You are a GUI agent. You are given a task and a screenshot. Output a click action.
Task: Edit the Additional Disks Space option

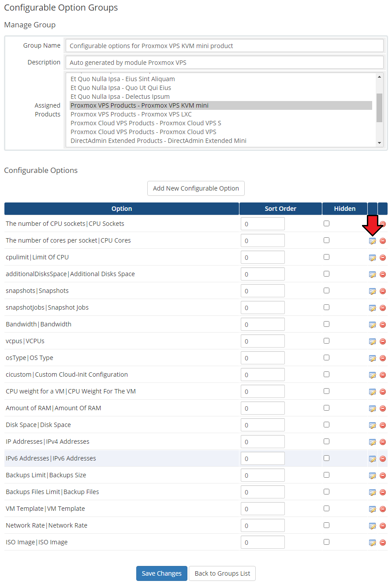[x=373, y=274]
